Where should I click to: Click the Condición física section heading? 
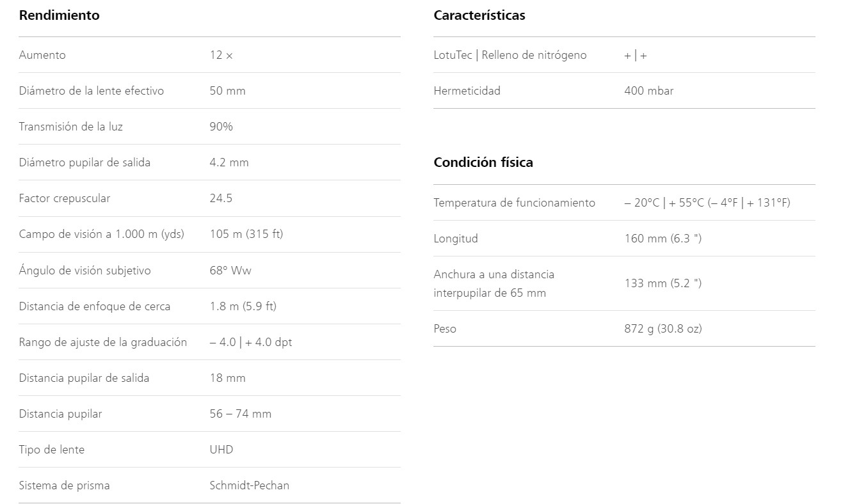pos(483,162)
